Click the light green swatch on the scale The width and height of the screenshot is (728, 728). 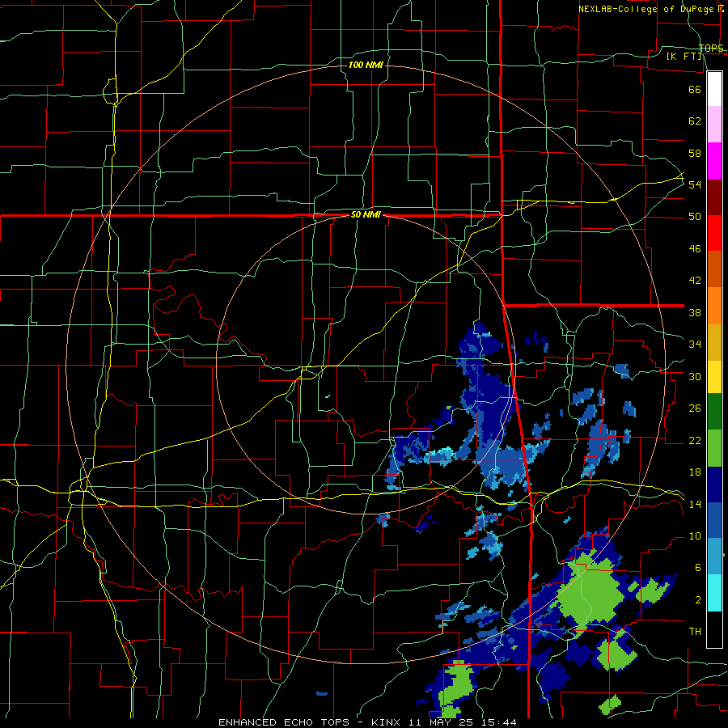coord(714,448)
